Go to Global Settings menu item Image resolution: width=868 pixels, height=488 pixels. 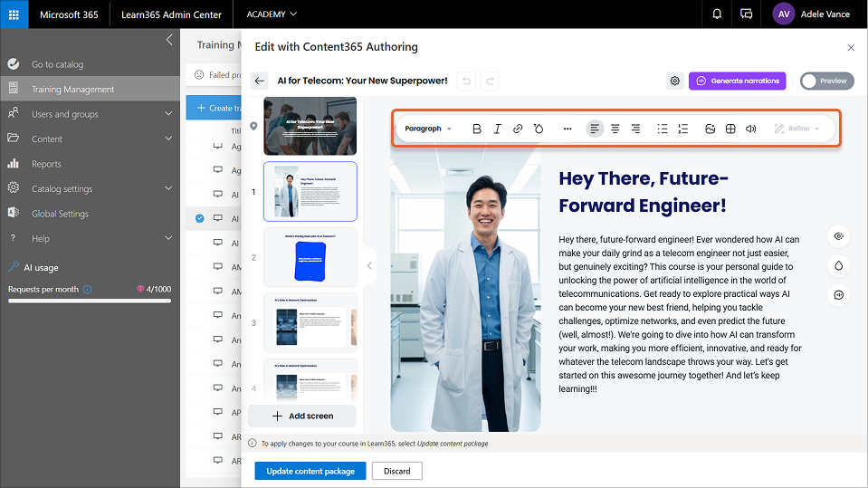tap(60, 214)
